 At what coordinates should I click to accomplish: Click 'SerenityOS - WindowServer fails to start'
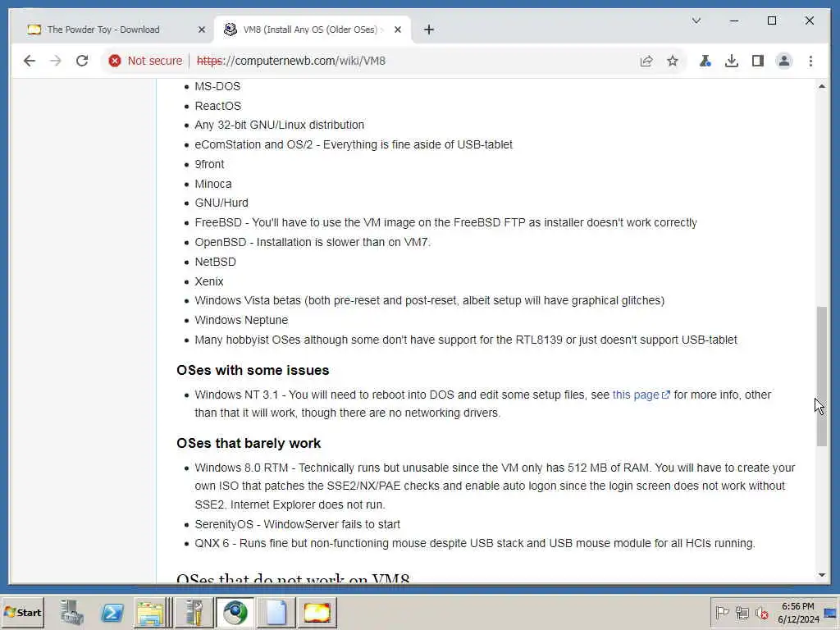297,524
